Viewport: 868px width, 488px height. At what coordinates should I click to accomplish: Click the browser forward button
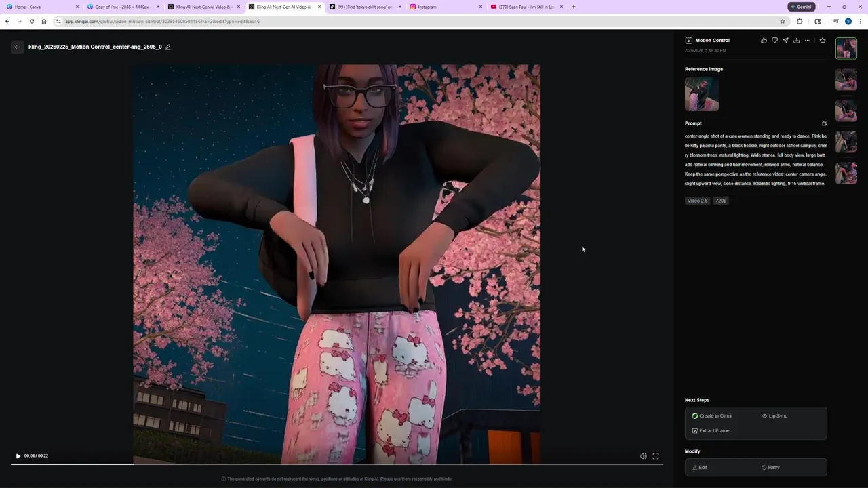click(x=20, y=21)
